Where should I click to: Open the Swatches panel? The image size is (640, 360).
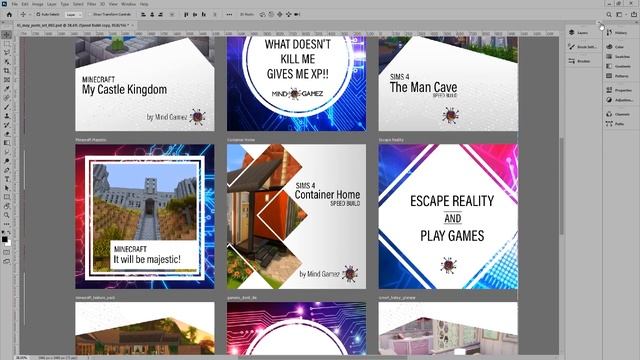[x=618, y=56]
